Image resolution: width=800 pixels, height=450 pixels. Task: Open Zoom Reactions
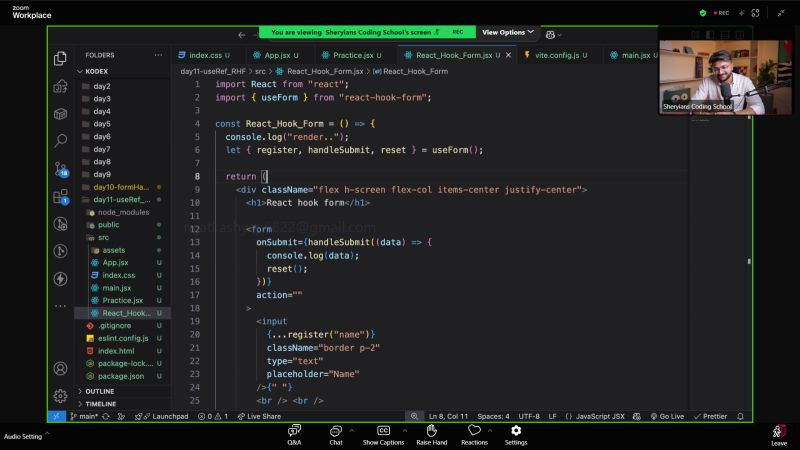tap(474, 435)
